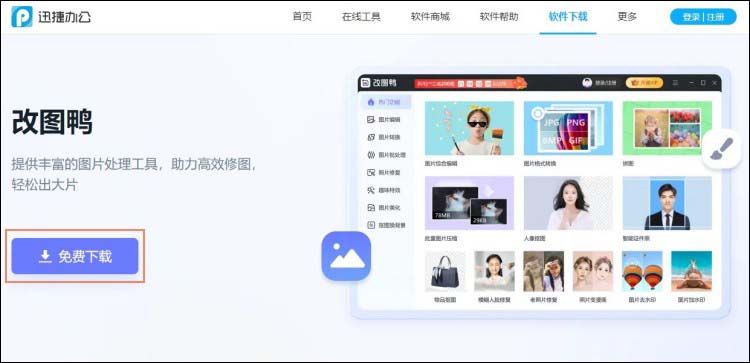
Task: Click the 图片格式转换 caption text
Action: click(x=540, y=163)
